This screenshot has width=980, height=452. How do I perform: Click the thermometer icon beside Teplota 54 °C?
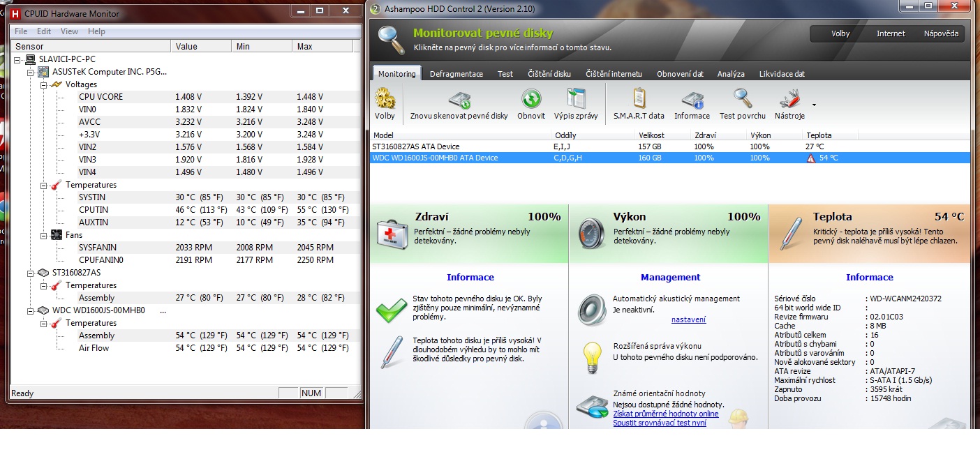click(791, 234)
